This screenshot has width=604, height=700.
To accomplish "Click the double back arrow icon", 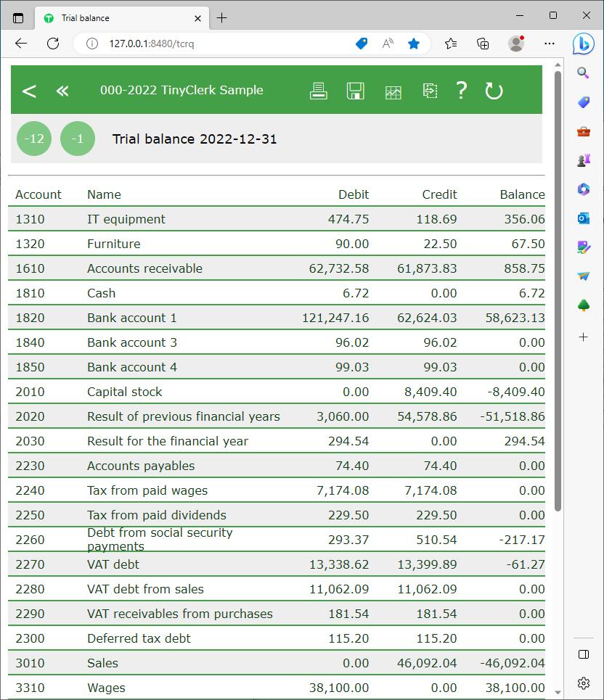I will pyautogui.click(x=62, y=91).
